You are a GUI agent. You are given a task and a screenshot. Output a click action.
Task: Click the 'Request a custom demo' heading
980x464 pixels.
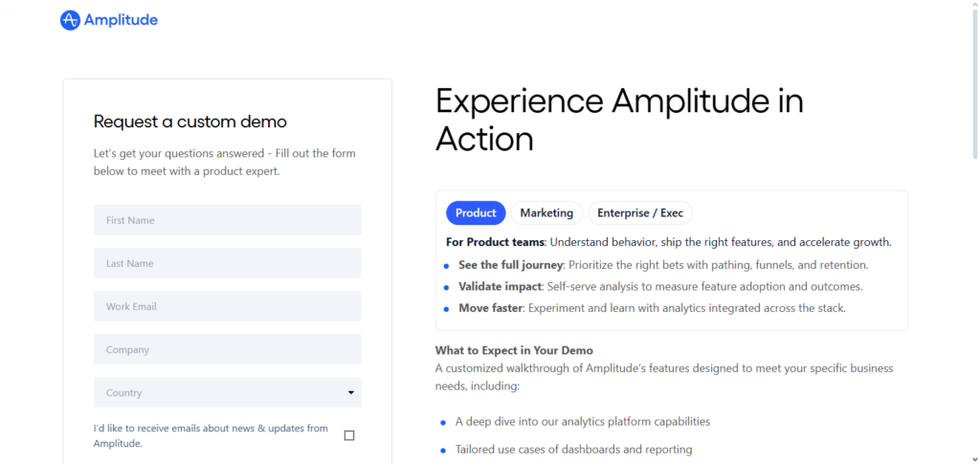[x=190, y=122]
